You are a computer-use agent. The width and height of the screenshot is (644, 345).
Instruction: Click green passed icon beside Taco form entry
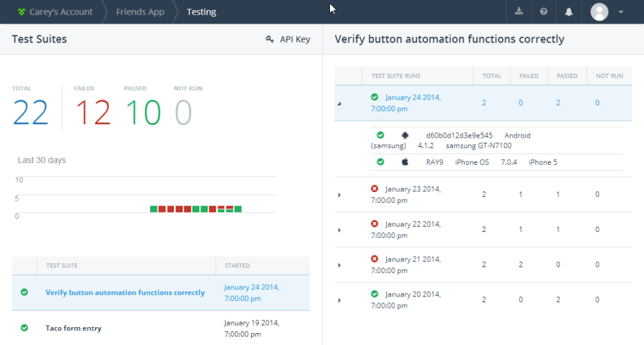25,328
